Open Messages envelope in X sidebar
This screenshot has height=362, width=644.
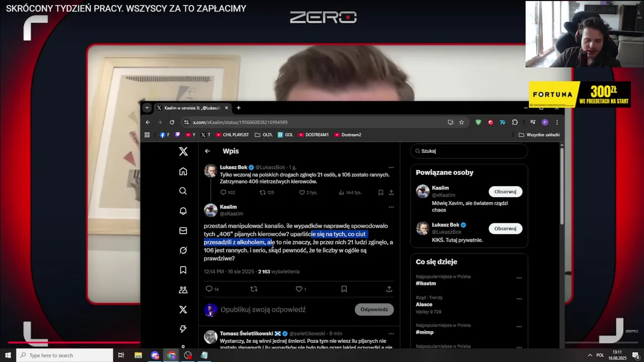[183, 231]
